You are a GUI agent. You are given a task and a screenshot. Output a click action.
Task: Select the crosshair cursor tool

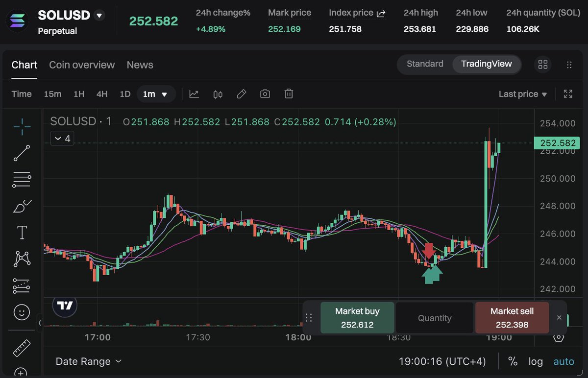click(22, 126)
